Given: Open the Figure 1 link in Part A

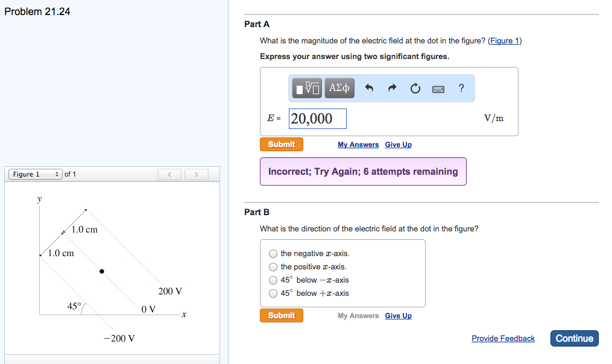Looking at the screenshot, I should [504, 41].
